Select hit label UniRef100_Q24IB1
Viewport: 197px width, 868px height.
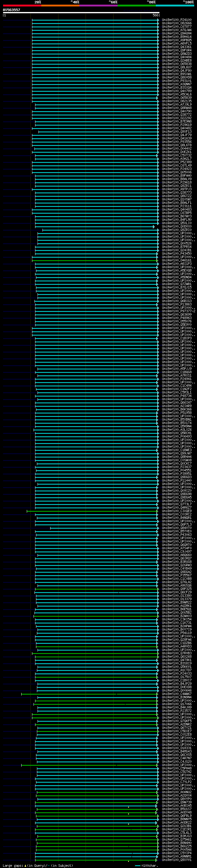[177, 250]
